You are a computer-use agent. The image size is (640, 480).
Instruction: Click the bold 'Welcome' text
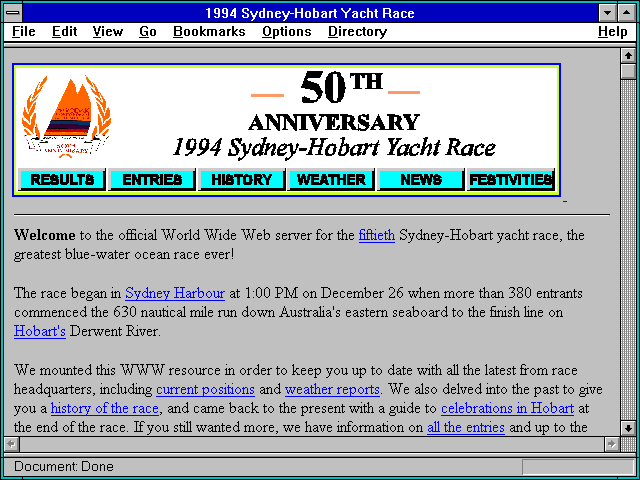(x=44, y=236)
